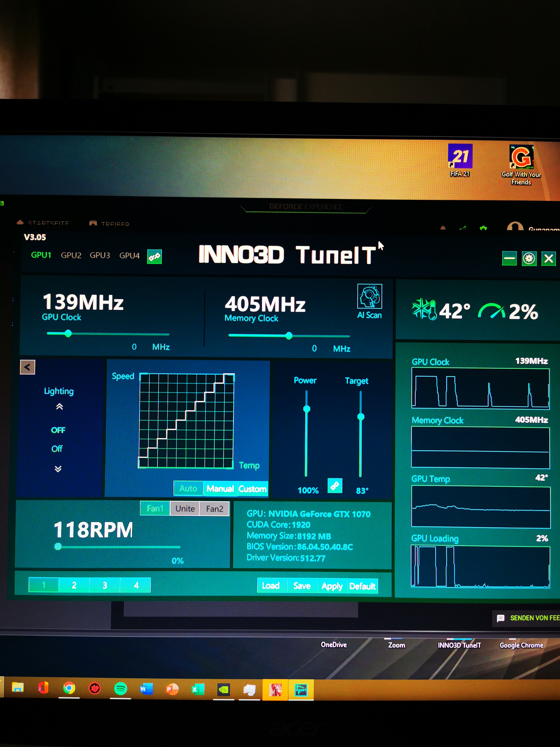560x747 pixels.
Task: Open TuneIT settings gear icon
Action: click(529, 259)
